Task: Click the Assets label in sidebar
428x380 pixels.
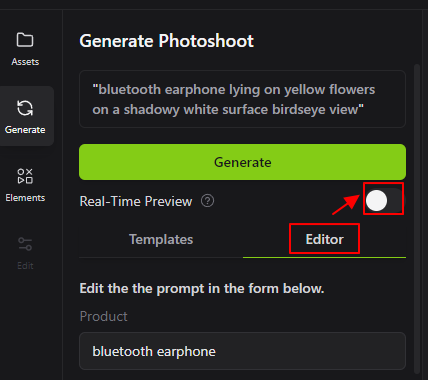Action: click(25, 62)
